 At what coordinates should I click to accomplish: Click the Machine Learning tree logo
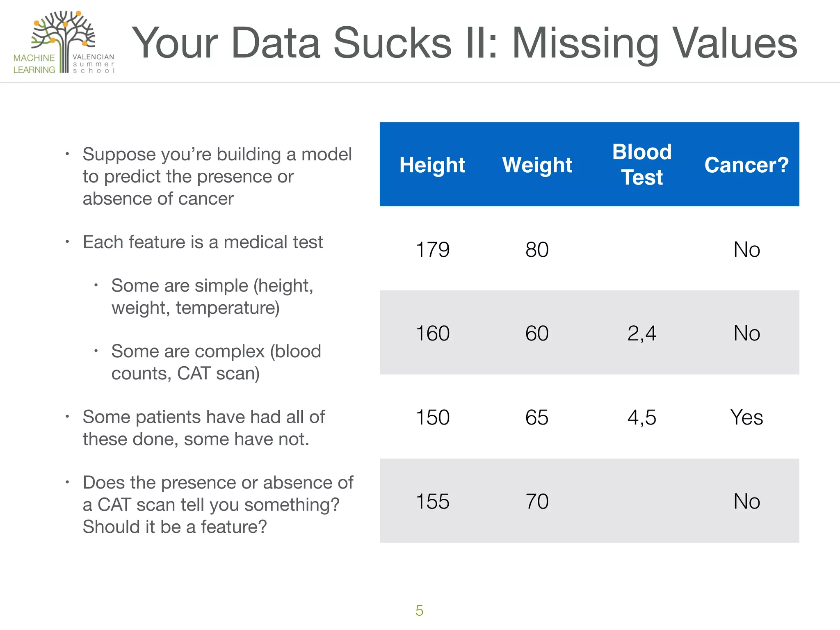[64, 42]
